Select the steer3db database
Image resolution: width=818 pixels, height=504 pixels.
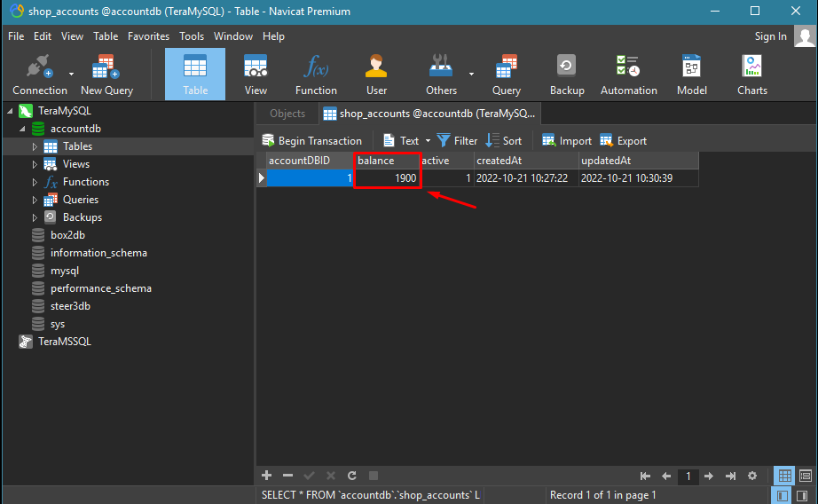[x=70, y=306]
